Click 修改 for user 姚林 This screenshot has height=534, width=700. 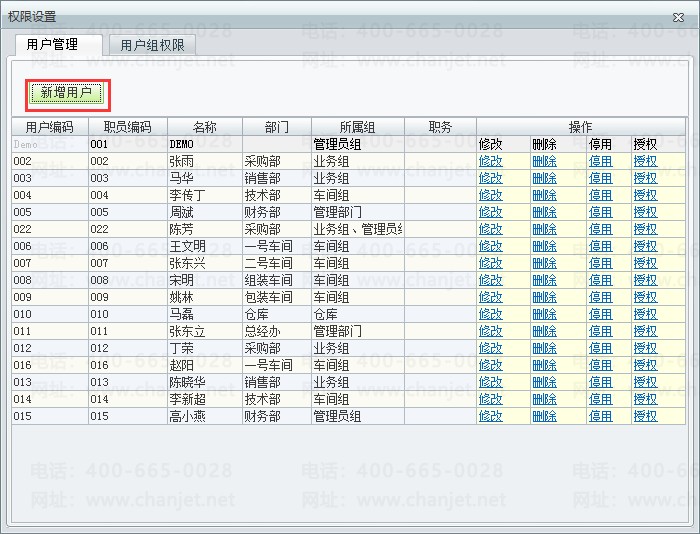pyautogui.click(x=490, y=297)
